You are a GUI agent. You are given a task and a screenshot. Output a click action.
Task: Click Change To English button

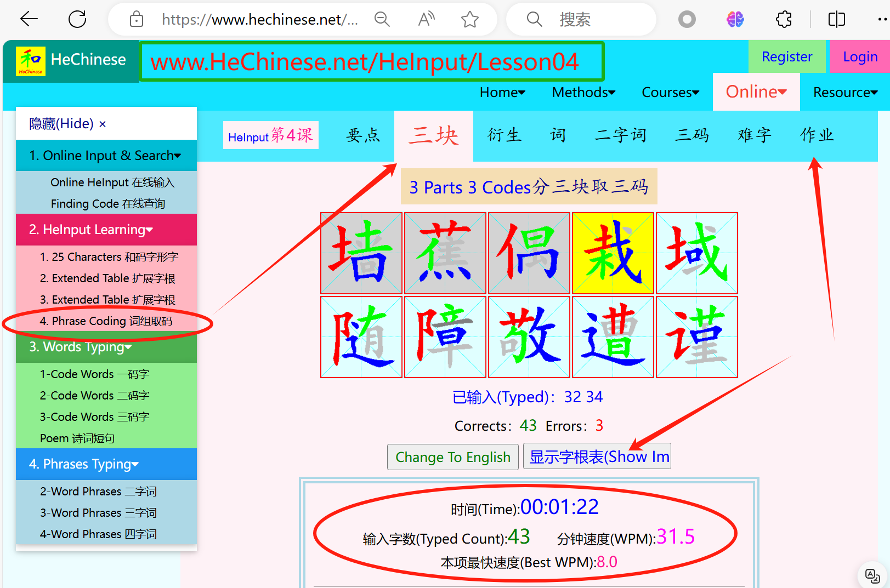pyautogui.click(x=453, y=456)
